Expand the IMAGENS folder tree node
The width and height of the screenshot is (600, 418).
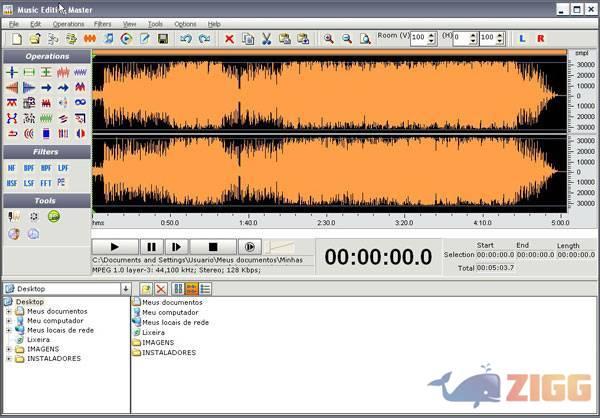[x=9, y=349]
